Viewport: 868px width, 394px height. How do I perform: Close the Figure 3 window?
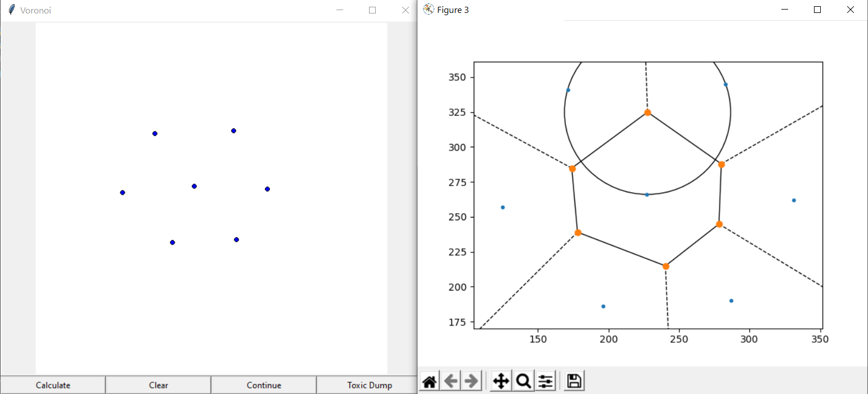coord(851,10)
